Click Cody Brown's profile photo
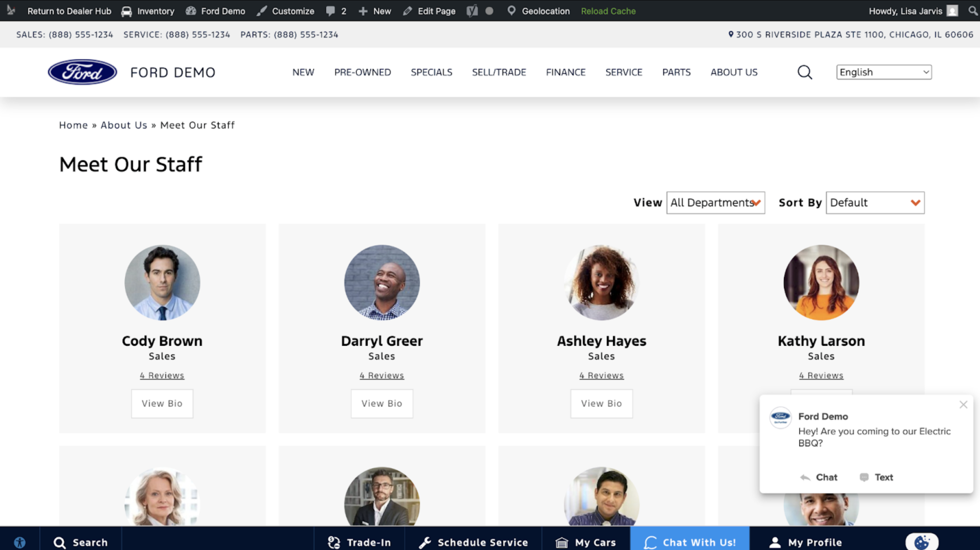 [x=162, y=282]
